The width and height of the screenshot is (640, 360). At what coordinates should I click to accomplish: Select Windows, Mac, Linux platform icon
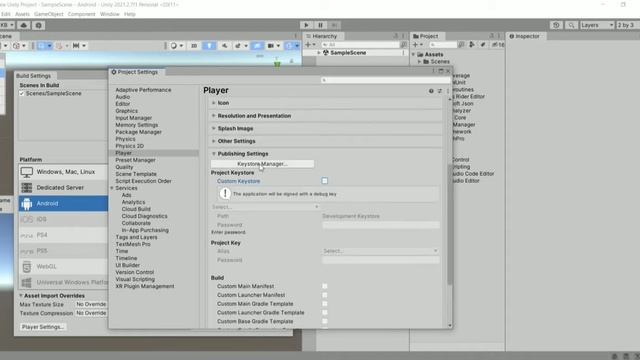click(27, 172)
